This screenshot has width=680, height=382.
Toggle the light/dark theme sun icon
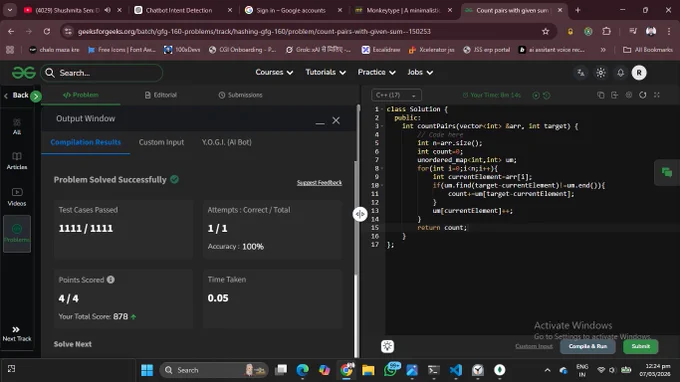[601, 73]
